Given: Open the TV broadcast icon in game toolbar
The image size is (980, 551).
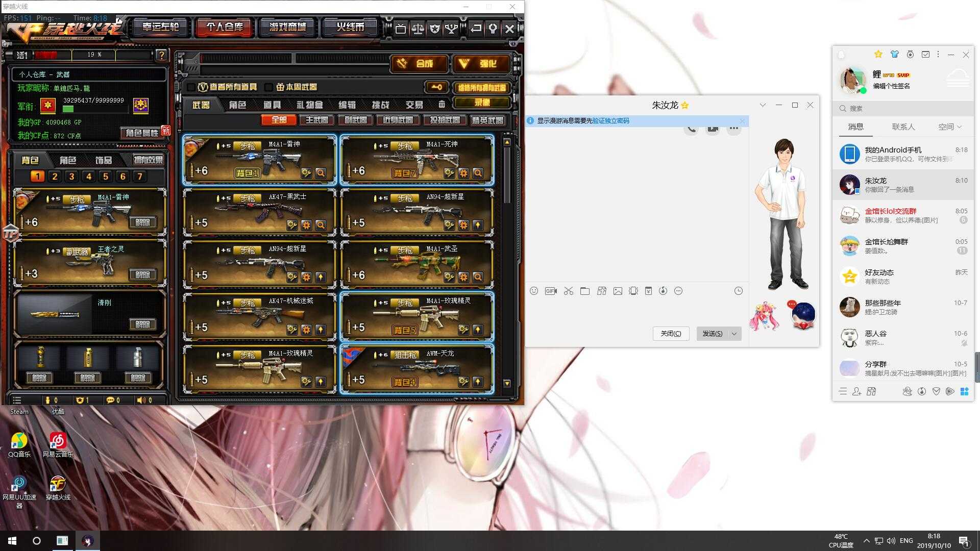Looking at the screenshot, I should (401, 29).
